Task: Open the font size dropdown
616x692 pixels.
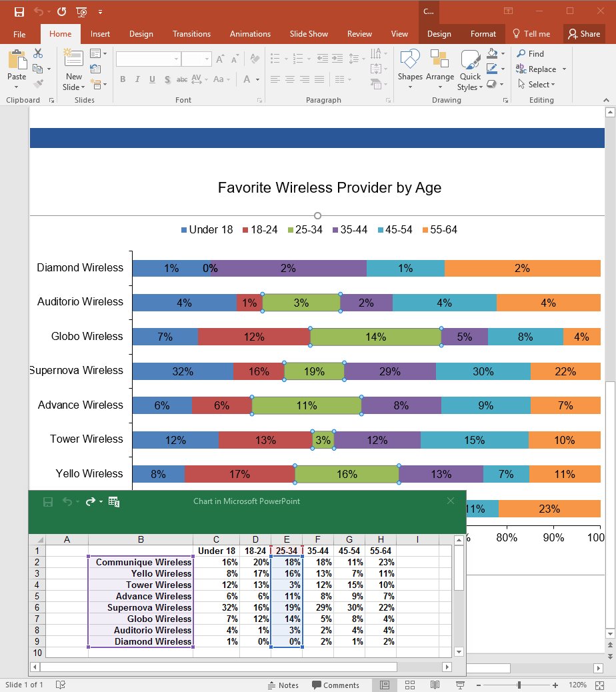Action: [207, 59]
